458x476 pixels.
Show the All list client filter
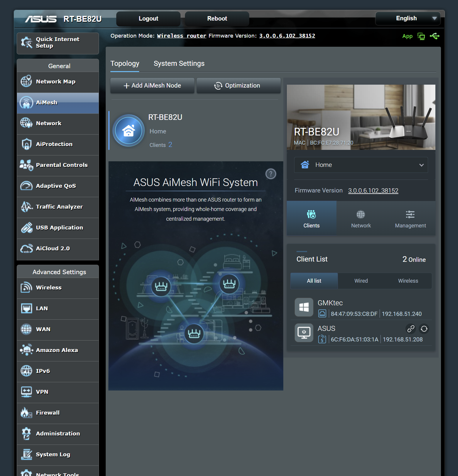[314, 281]
